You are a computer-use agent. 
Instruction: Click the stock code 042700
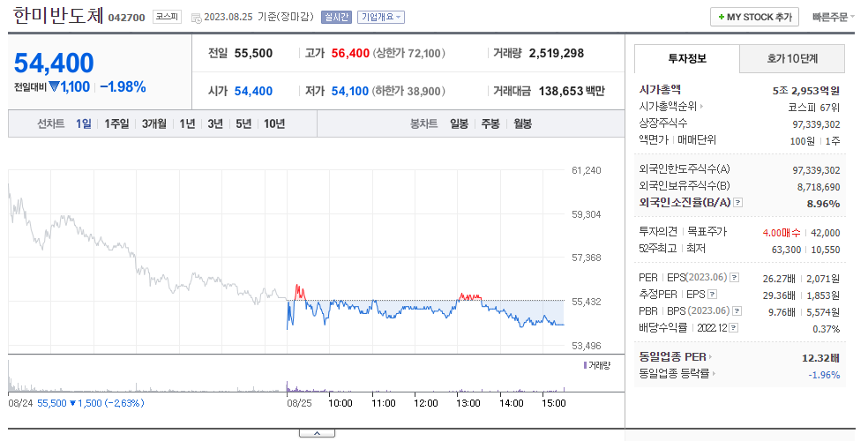click(x=127, y=18)
